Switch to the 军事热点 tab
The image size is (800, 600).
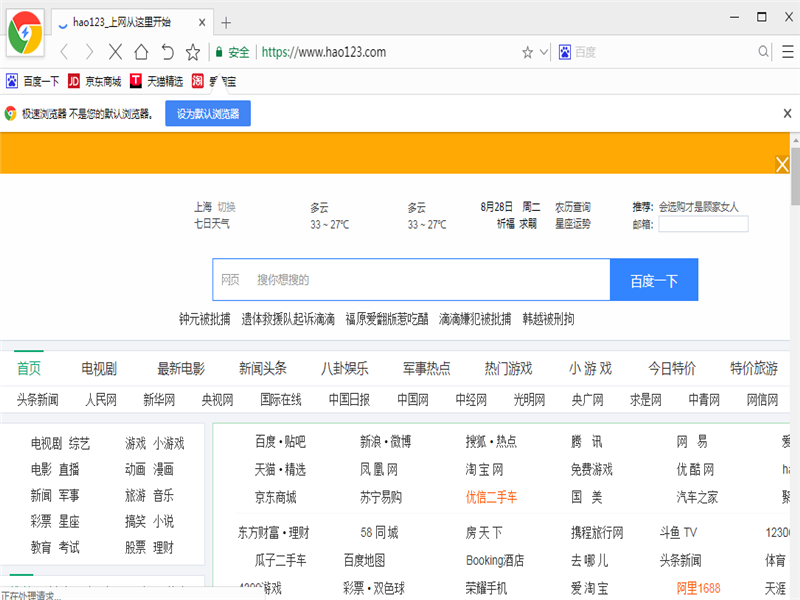pyautogui.click(x=427, y=368)
